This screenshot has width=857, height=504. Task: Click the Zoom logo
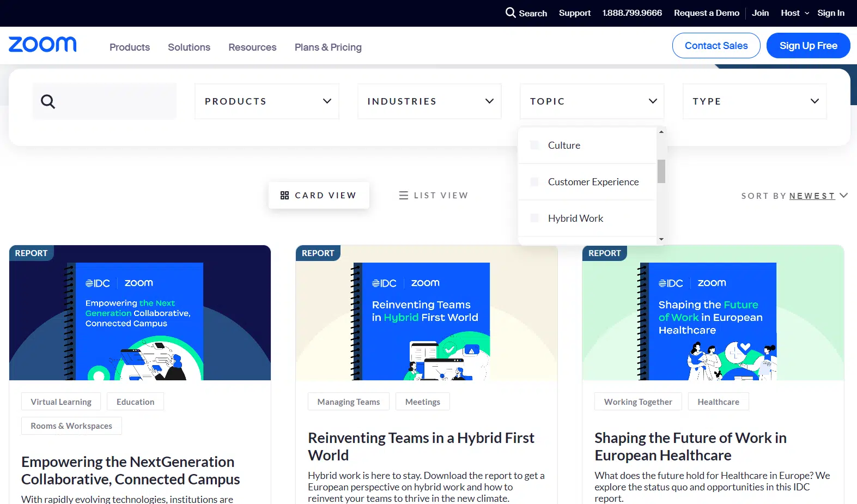pos(42,45)
